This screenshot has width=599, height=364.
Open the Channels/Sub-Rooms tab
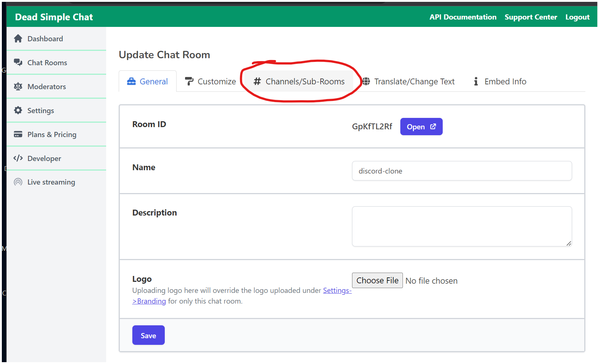point(299,81)
